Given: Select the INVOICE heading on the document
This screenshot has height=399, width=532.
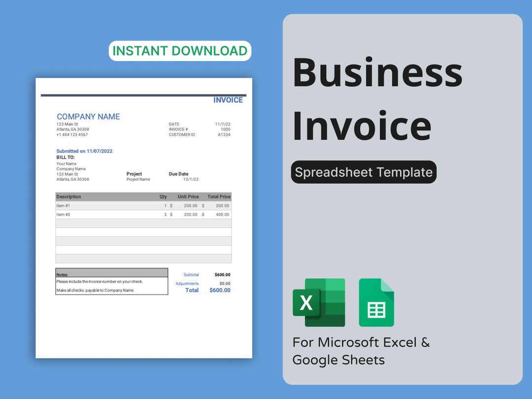Looking at the screenshot, I should point(228,100).
